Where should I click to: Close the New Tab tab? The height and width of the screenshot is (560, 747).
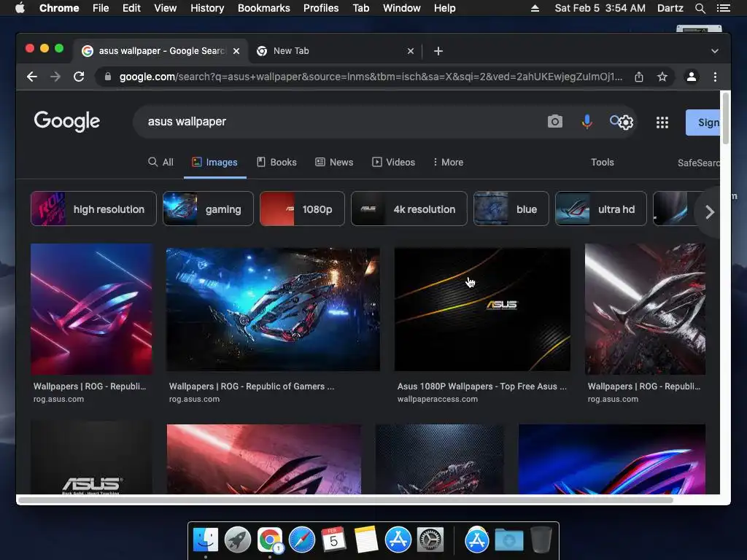pyautogui.click(x=411, y=51)
